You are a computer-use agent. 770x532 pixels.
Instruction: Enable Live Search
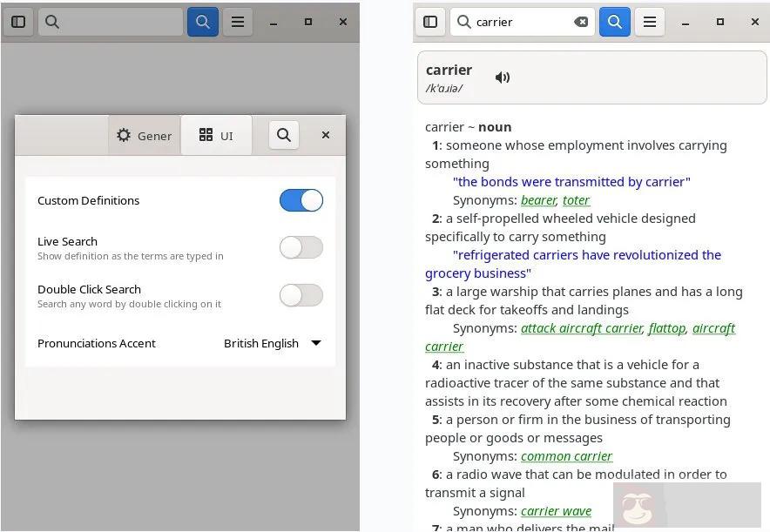point(301,247)
